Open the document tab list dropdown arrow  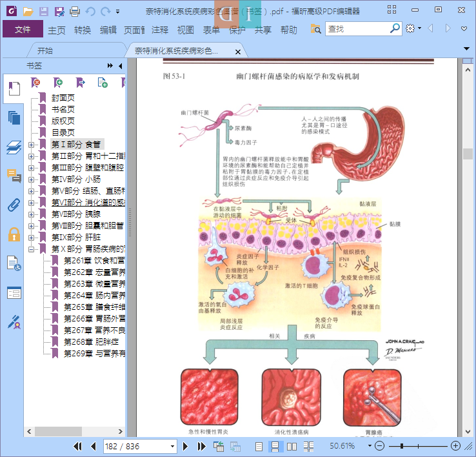click(x=466, y=48)
